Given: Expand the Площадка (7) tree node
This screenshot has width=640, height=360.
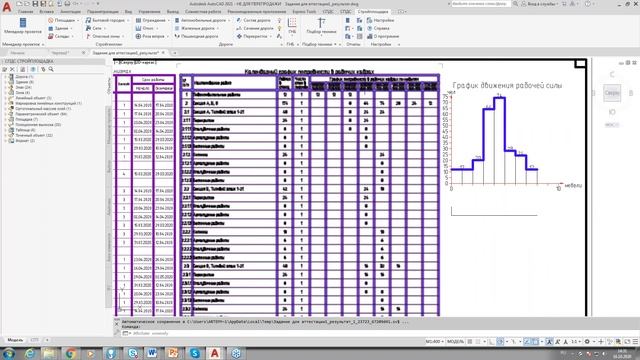Looking at the screenshot, I should click(5, 119).
